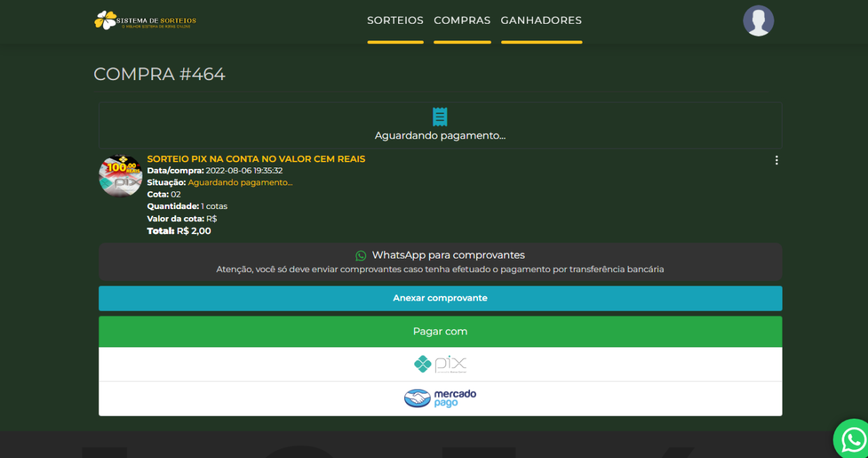
Task: Click the Anexar comprovante button
Action: pyautogui.click(x=440, y=299)
